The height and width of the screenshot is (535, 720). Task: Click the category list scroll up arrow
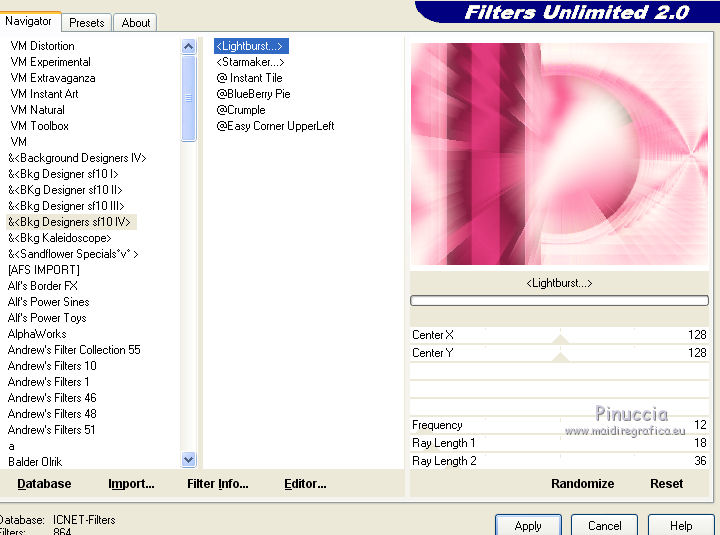(x=189, y=46)
